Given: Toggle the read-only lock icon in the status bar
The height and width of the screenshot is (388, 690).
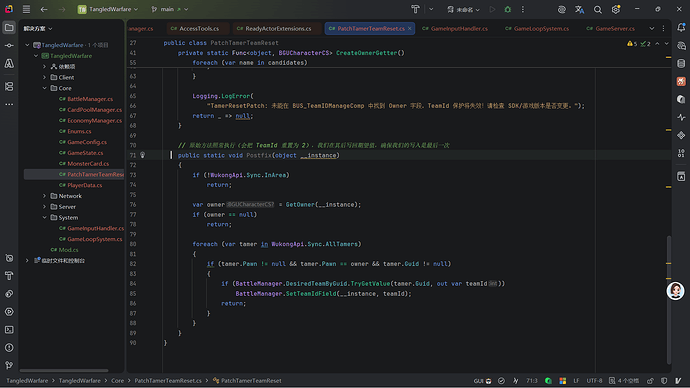Looking at the screenshot, I should pyautogui.click(x=650, y=381).
